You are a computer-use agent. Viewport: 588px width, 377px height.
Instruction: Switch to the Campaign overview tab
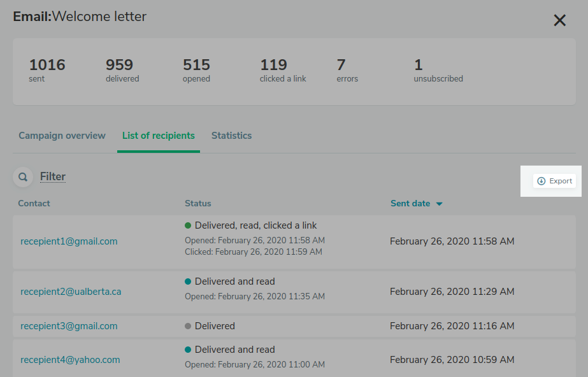62,136
